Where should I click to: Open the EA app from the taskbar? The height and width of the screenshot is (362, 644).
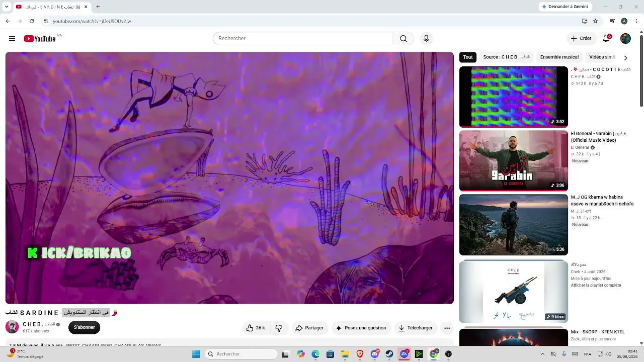(x=404, y=354)
